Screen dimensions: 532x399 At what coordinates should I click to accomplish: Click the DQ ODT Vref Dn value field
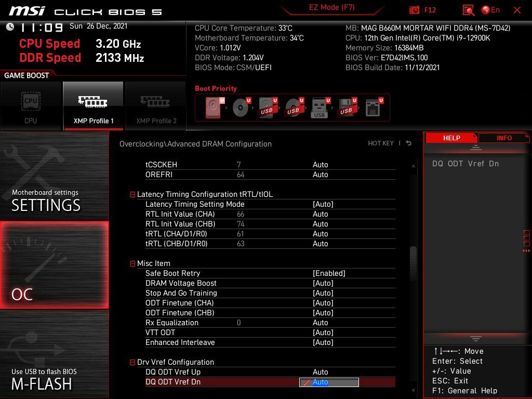click(329, 382)
